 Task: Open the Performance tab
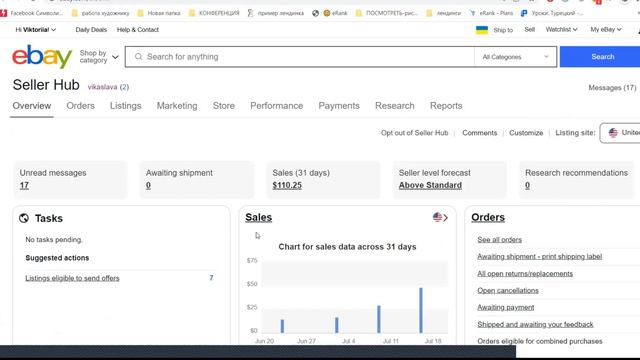276,106
